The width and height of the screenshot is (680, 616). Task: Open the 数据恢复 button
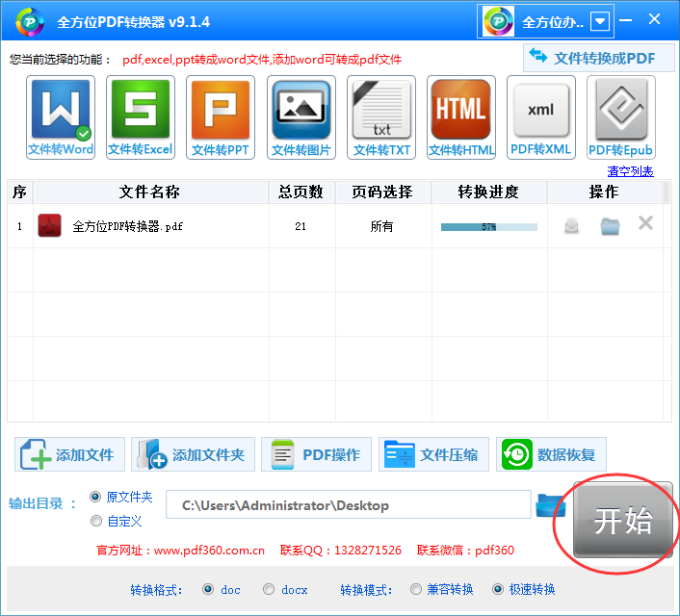(x=551, y=454)
